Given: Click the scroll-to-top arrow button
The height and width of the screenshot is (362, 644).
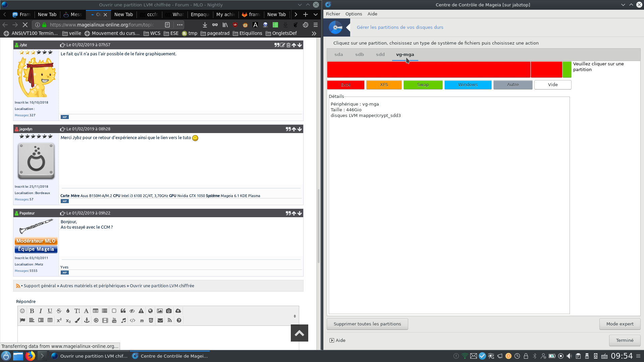Looking at the screenshot, I should [x=299, y=333].
